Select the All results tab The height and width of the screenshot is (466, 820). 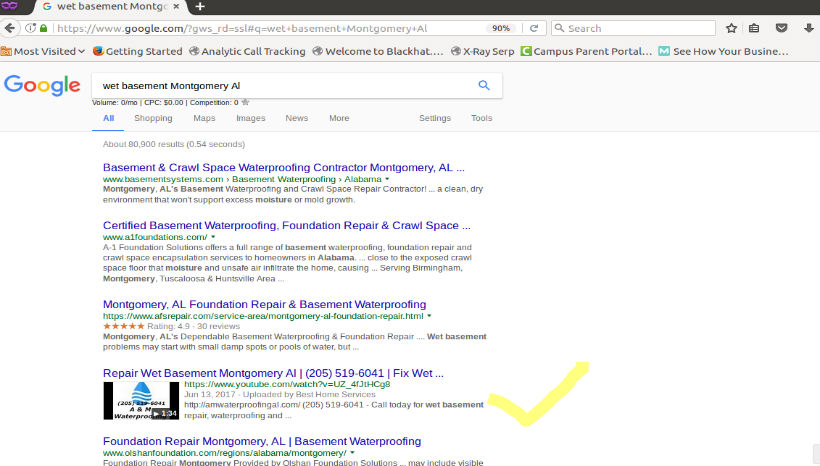108,118
